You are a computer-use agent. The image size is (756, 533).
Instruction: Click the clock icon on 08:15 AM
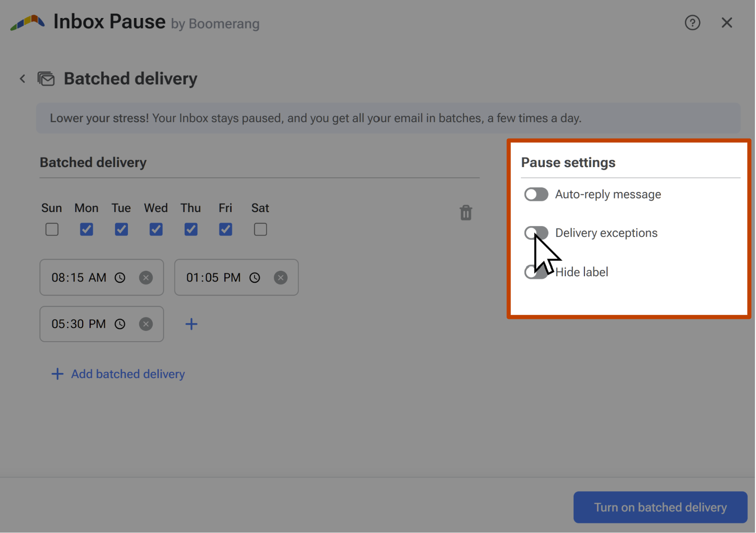120,277
